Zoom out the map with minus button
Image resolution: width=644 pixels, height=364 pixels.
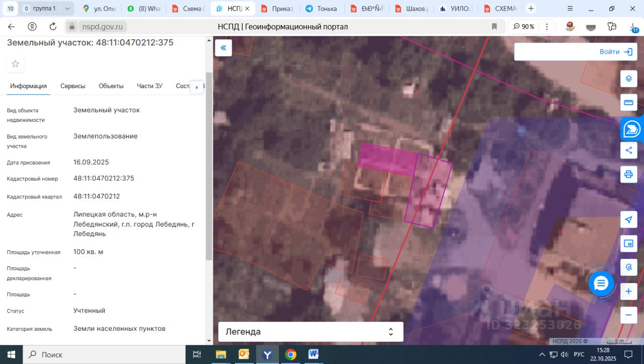tap(628, 315)
